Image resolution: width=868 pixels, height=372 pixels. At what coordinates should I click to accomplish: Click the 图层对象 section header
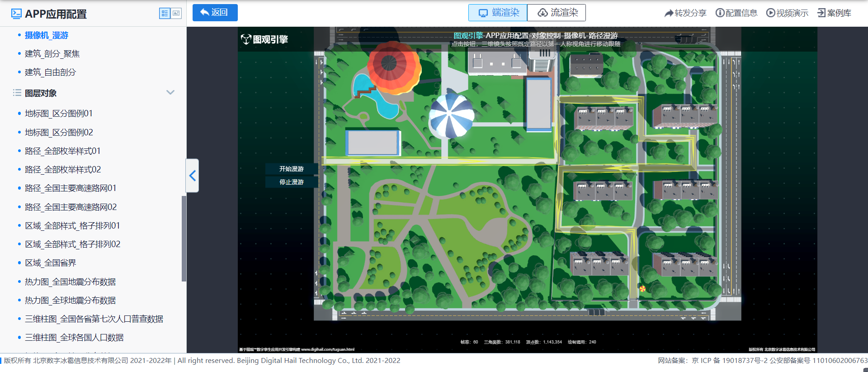coord(41,93)
